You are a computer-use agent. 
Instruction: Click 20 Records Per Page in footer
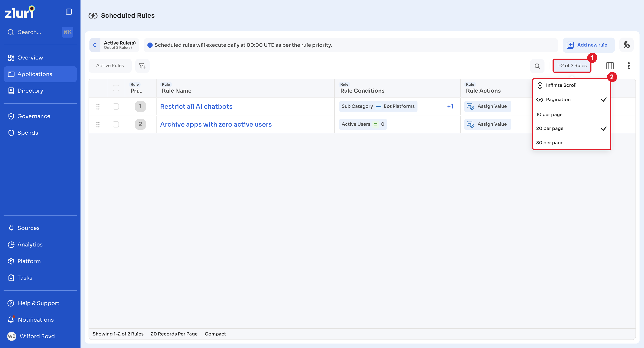point(174,334)
